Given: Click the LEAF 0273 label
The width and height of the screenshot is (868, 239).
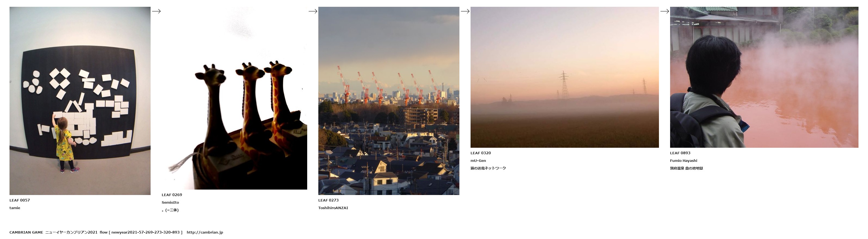Looking at the screenshot, I should [328, 200].
